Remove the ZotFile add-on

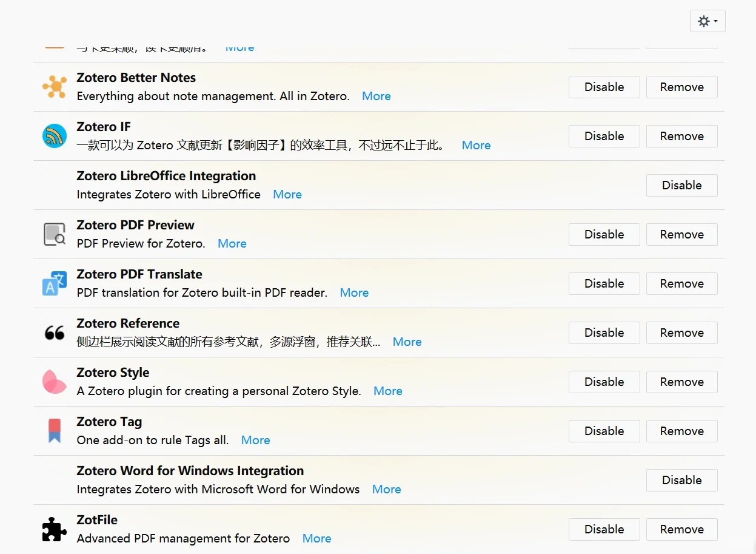click(682, 529)
